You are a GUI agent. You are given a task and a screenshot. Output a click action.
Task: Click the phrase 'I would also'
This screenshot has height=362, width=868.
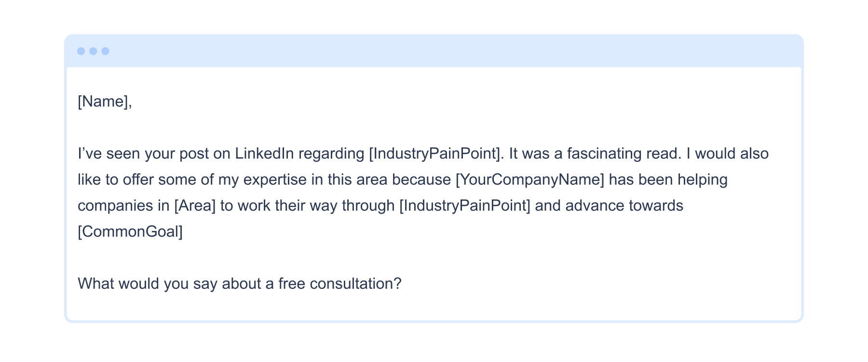click(728, 154)
